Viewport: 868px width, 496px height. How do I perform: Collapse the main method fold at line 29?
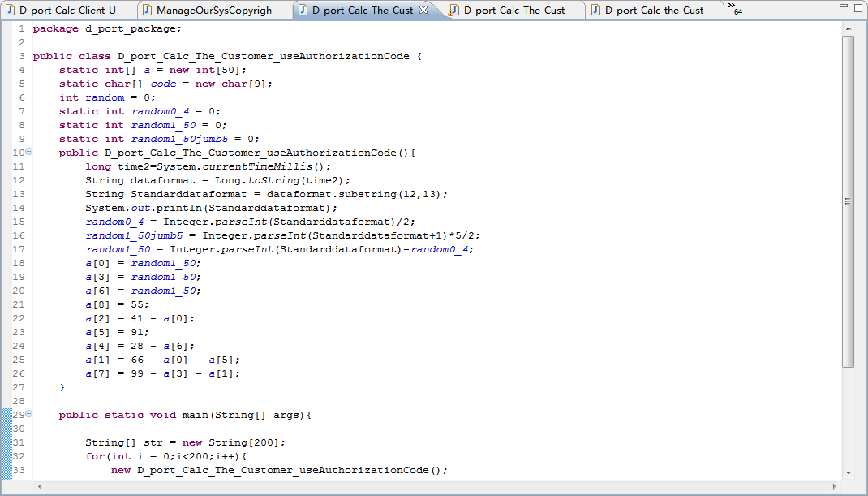(28, 414)
